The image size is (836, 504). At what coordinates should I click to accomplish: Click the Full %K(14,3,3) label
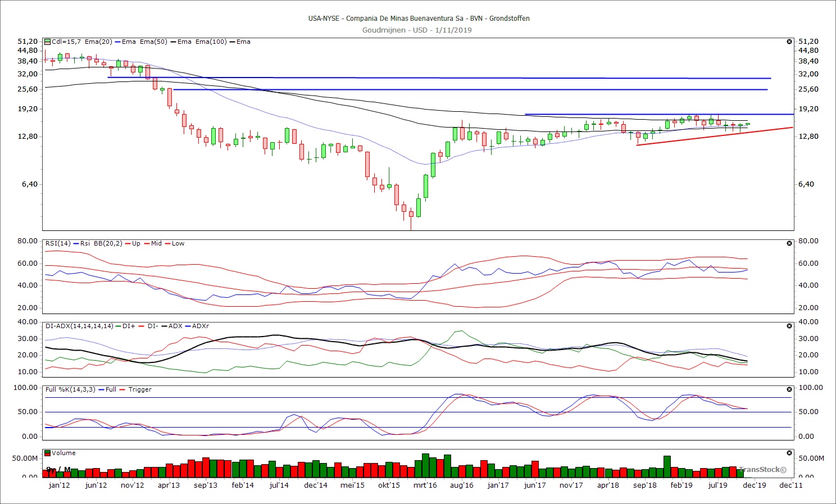click(x=70, y=389)
